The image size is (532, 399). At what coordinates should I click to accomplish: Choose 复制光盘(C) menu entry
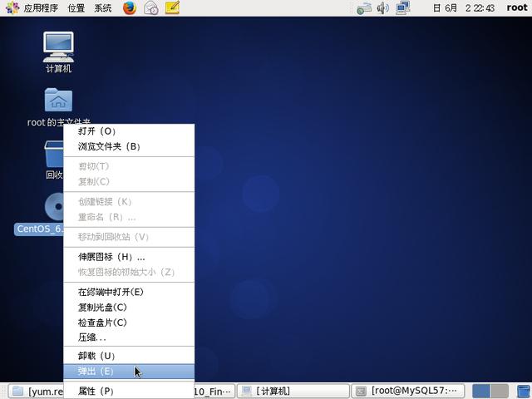pyautogui.click(x=129, y=307)
